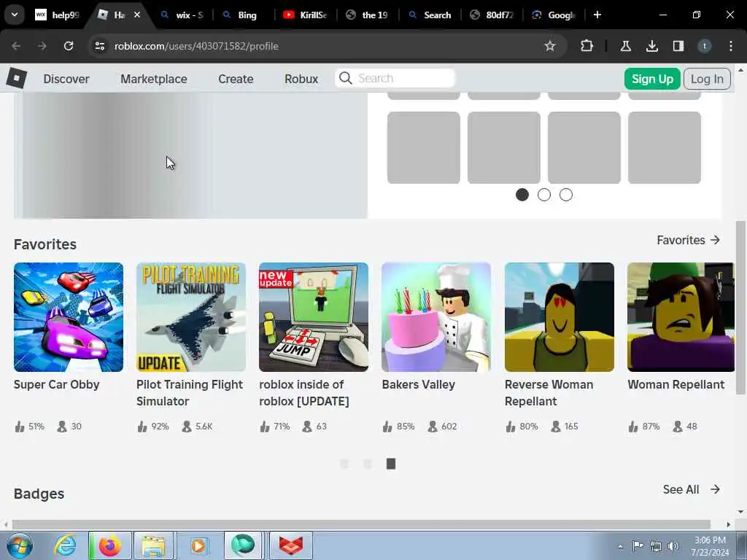Open the Windows Start menu
Image resolution: width=747 pixels, height=560 pixels.
[x=19, y=545]
